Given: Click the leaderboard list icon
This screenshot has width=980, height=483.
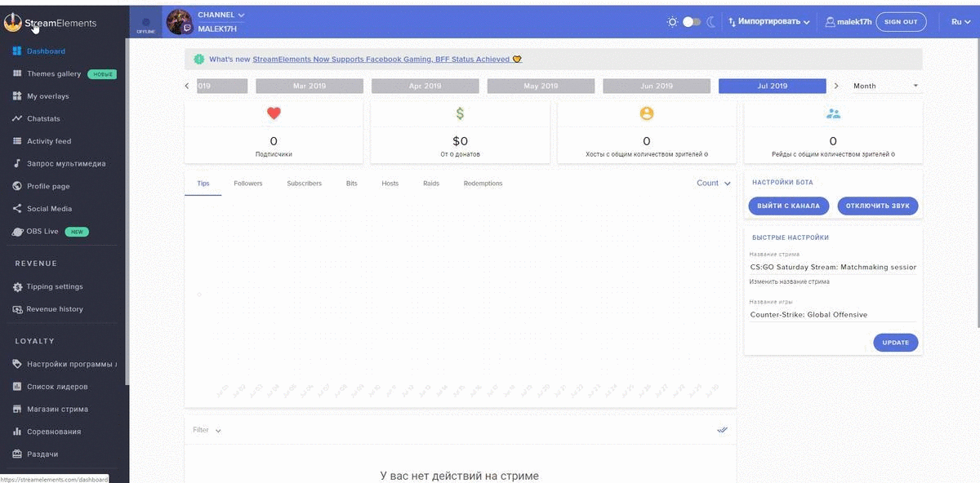Looking at the screenshot, I should click(x=17, y=387).
